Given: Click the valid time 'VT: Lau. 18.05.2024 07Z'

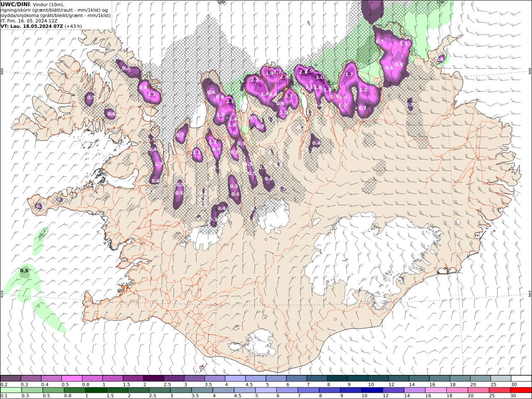Looking at the screenshot, I should pyautogui.click(x=32, y=26).
